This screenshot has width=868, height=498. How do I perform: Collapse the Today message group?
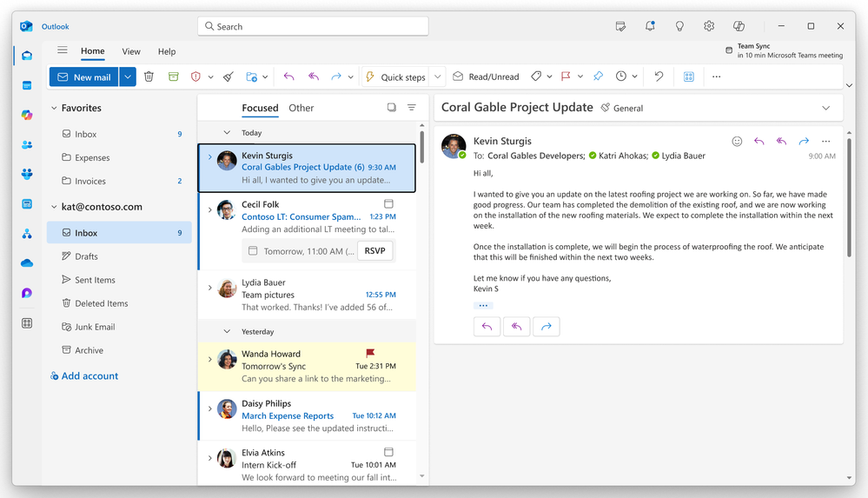(x=227, y=132)
